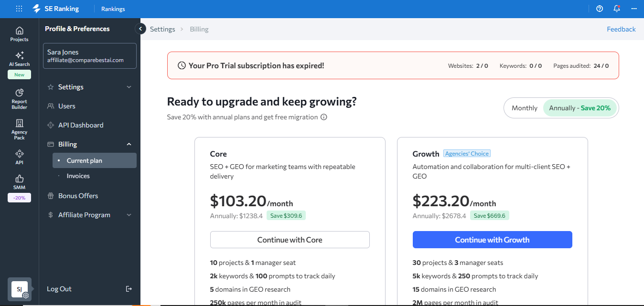
Task: Click the Billing breadcrumb
Action: click(199, 29)
